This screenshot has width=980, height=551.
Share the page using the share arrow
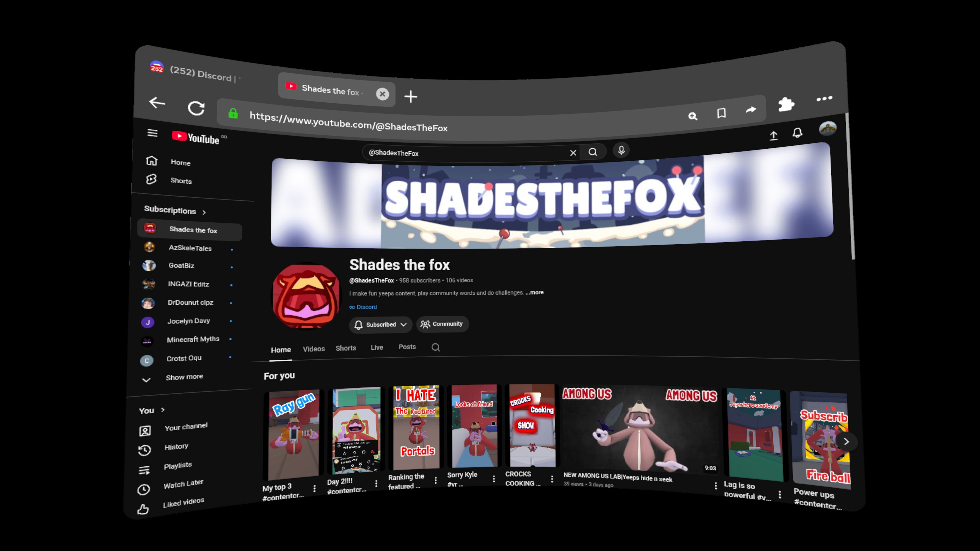751,110
